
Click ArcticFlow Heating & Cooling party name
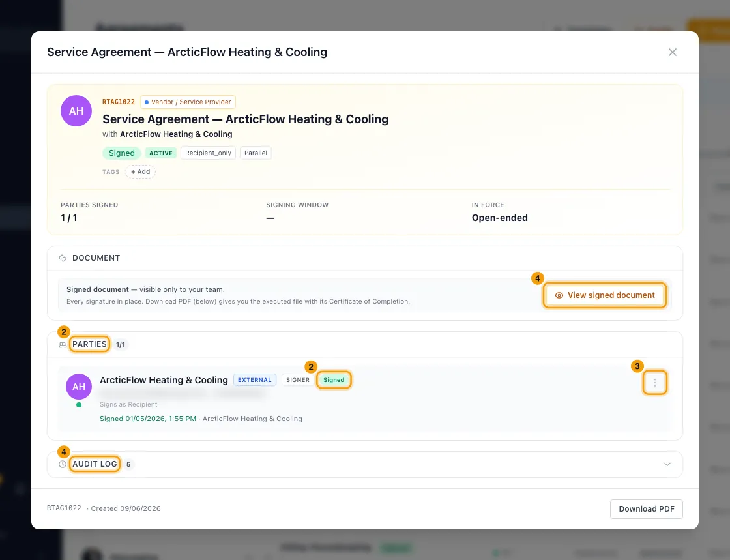tap(164, 380)
